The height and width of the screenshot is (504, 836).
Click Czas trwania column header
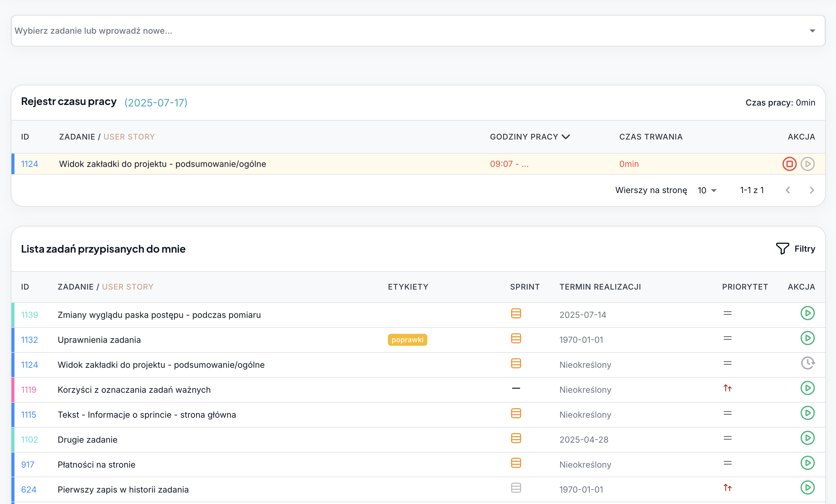pyautogui.click(x=651, y=137)
